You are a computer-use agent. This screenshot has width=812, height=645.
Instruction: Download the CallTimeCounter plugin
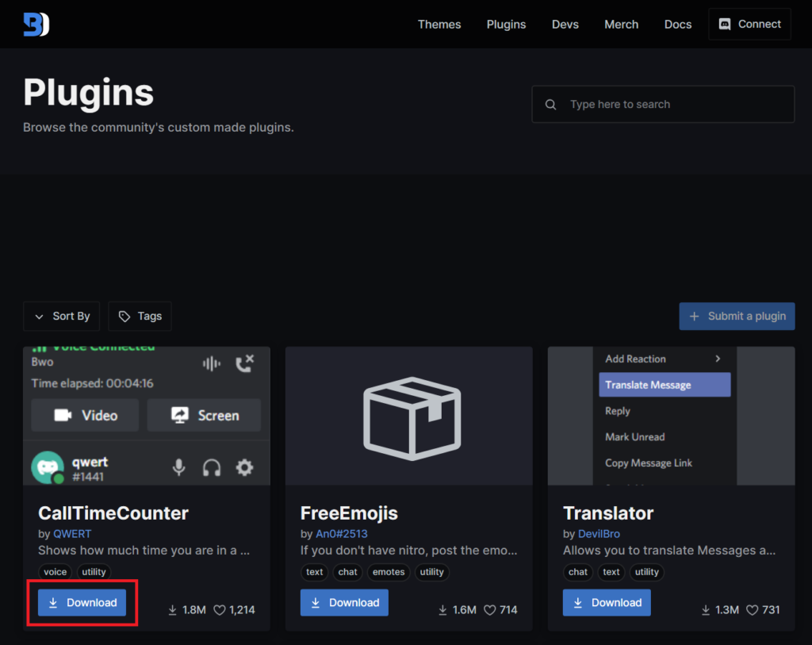82,603
